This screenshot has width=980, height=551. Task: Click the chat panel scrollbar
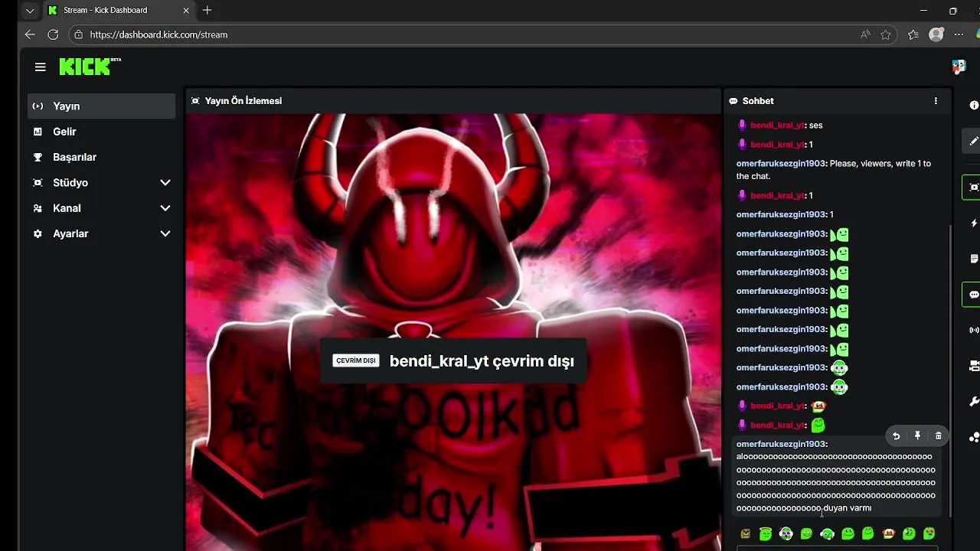949,370
